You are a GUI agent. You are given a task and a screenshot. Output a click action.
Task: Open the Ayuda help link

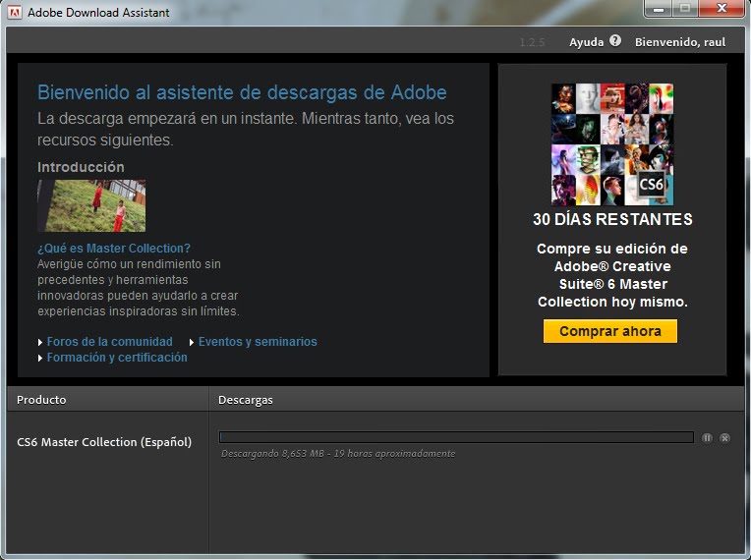(586, 42)
